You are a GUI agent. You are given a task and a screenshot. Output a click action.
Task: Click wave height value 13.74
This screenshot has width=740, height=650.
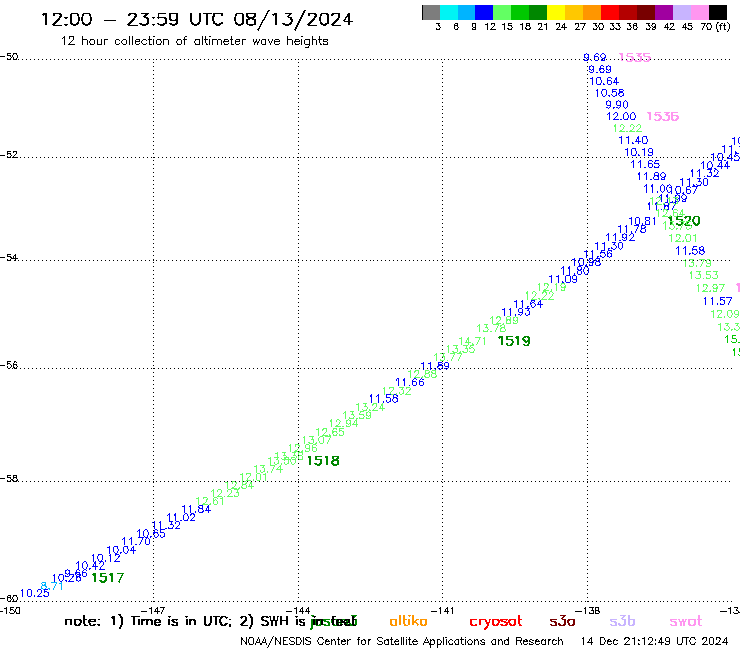[x=268, y=469]
